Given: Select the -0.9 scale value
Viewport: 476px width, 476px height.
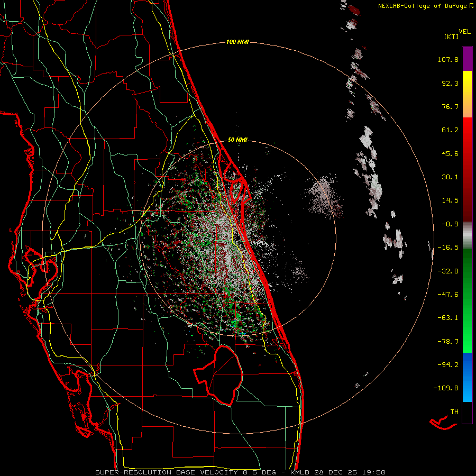Looking at the screenshot, I should coord(450,224).
